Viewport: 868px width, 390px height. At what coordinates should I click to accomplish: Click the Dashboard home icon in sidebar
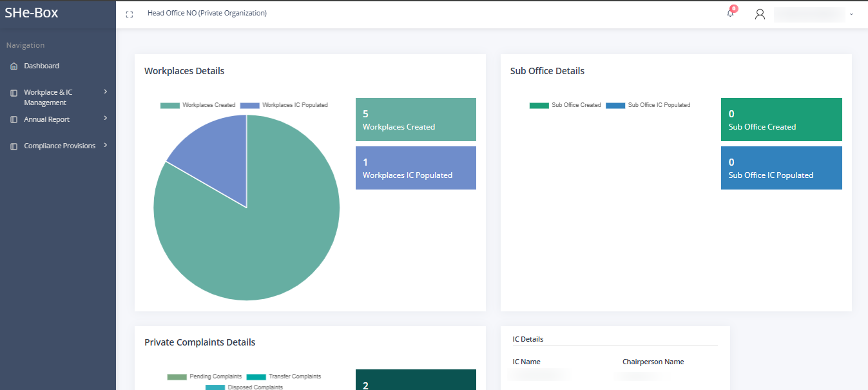[14, 66]
